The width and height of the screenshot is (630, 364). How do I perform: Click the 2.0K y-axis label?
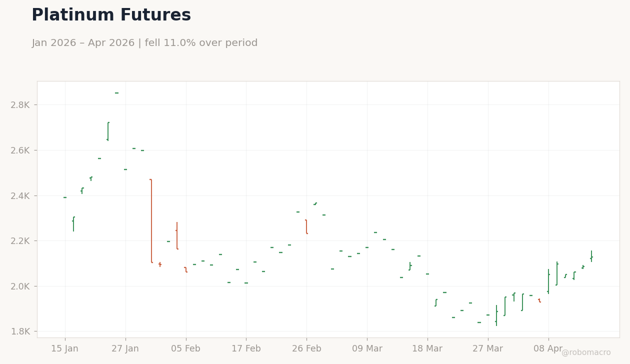20,286
